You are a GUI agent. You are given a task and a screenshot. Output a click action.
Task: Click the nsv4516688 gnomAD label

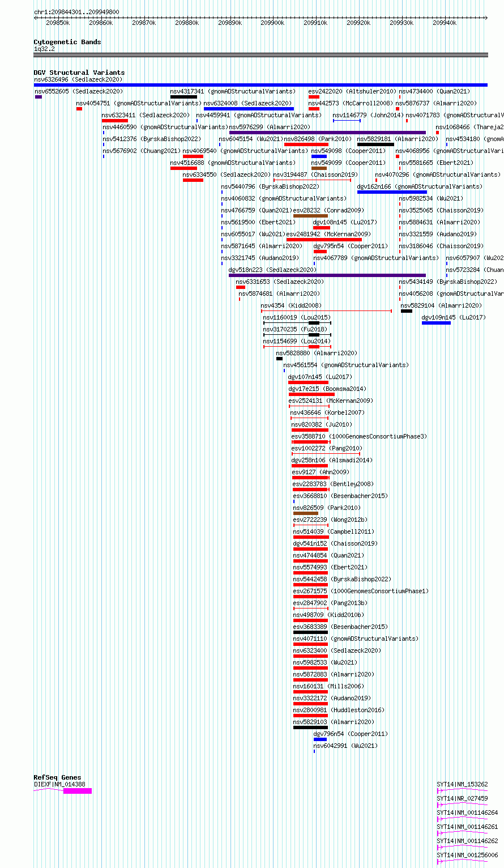(x=233, y=163)
